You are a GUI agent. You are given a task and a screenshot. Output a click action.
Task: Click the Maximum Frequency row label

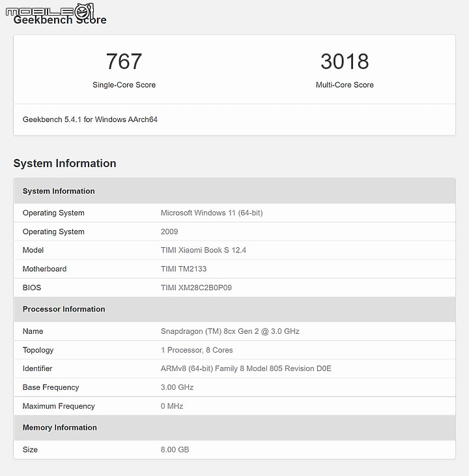[59, 406]
